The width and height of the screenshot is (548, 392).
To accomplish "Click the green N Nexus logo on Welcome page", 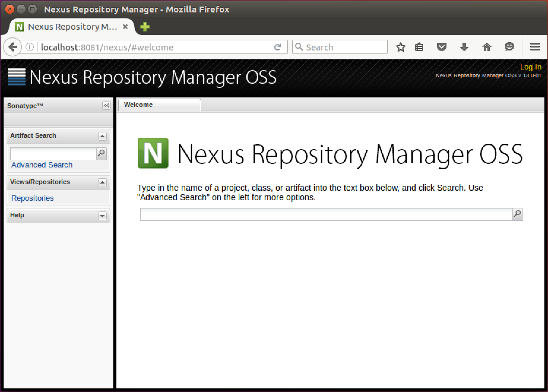I will pyautogui.click(x=153, y=153).
